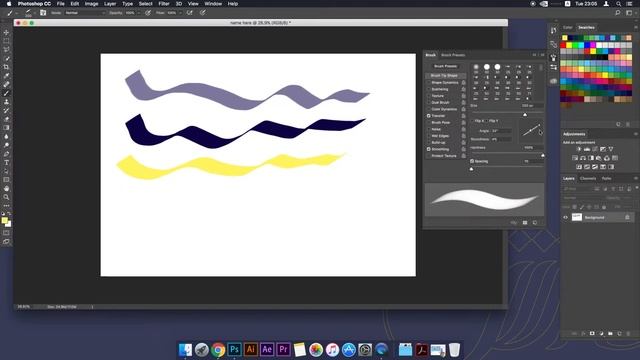This screenshot has height=360, width=640.
Task: Open Photoshop from the Dock
Action: (x=234, y=349)
